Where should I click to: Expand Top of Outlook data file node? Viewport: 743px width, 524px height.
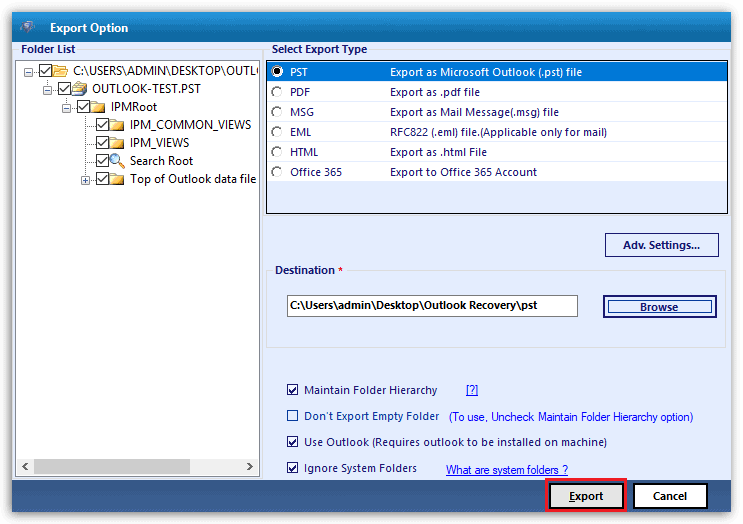pyautogui.click(x=85, y=180)
